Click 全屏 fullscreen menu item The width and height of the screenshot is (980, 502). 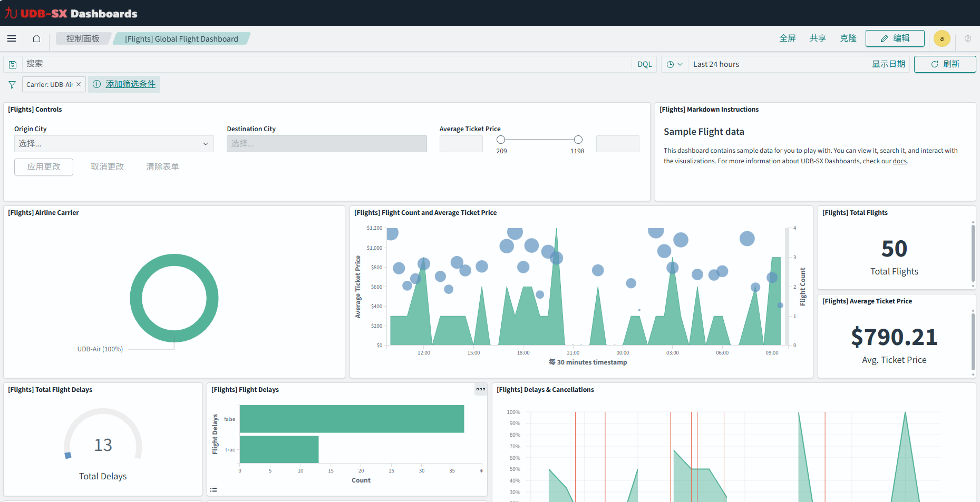(787, 38)
